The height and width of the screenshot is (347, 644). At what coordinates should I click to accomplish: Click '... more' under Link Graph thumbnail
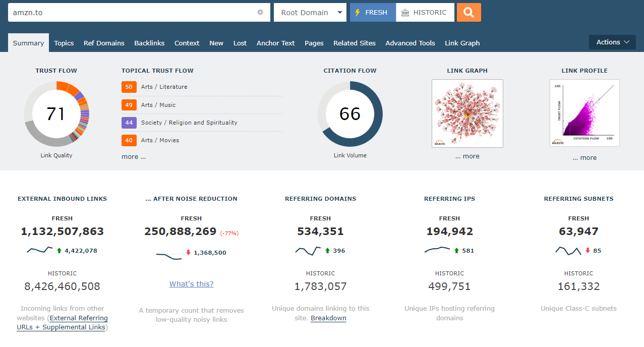(x=467, y=156)
